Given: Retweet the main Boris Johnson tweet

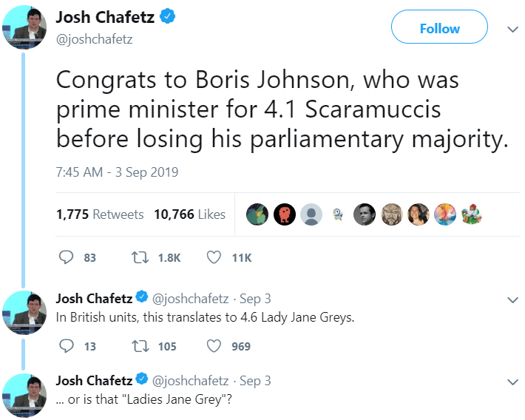Looking at the screenshot, I should tap(138, 257).
